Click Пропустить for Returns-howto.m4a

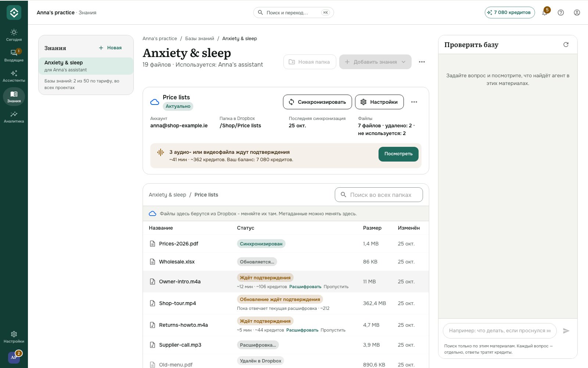click(333, 330)
